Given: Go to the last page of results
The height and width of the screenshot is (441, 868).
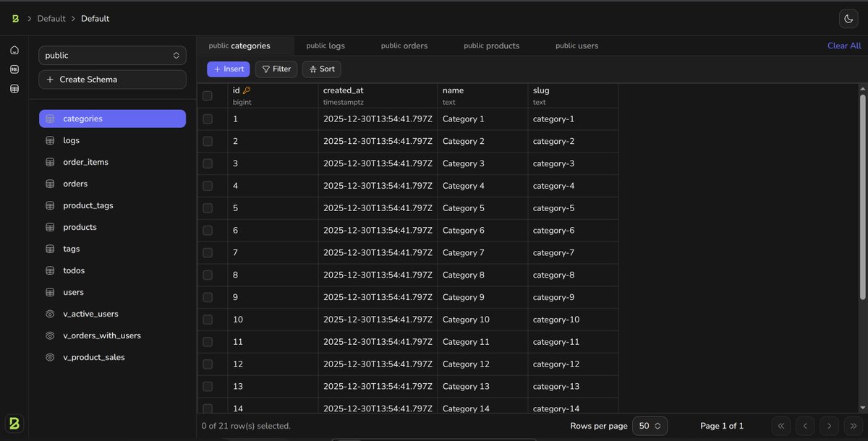Looking at the screenshot, I should point(854,426).
